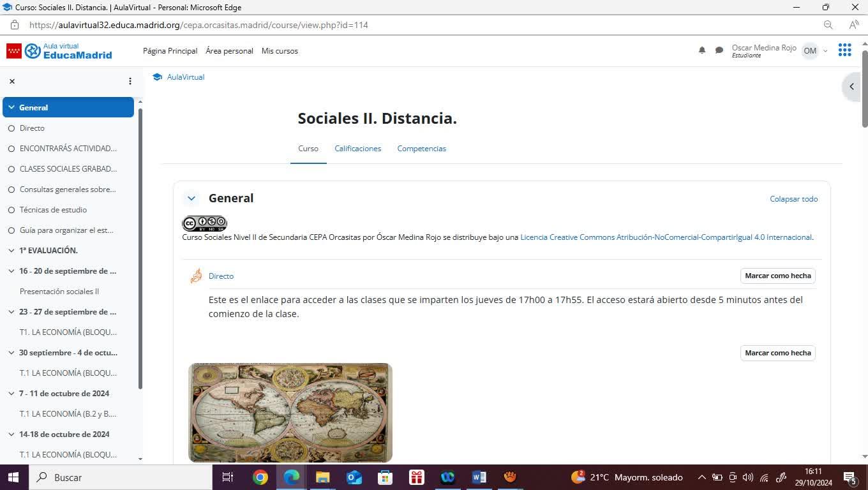This screenshot has height=490, width=868.
Task: Open the EducaMadrid apps grid
Action: (844, 50)
